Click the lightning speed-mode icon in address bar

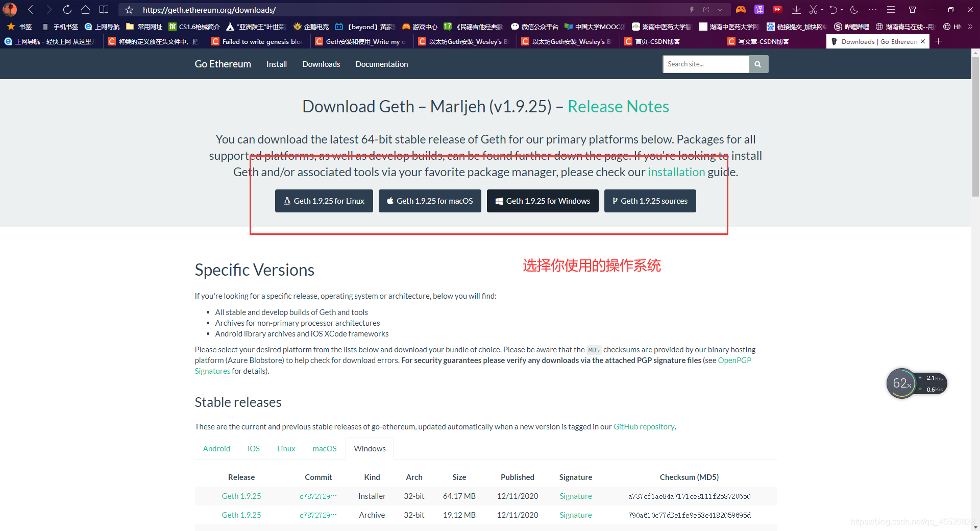(692, 10)
